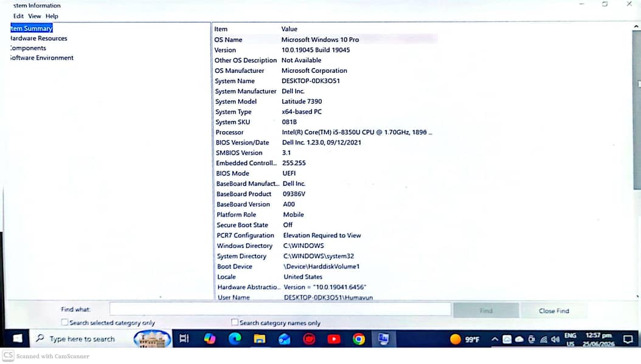Open the 99°F weather widget
This screenshot has width=641, height=364.
pyautogui.click(x=465, y=339)
